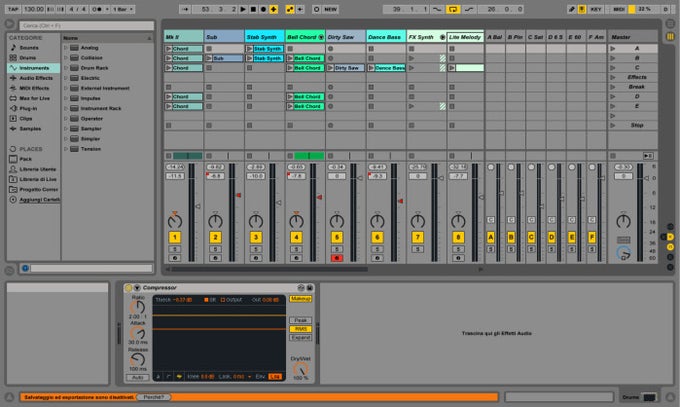Mute track 7 using its activator

click(418, 237)
